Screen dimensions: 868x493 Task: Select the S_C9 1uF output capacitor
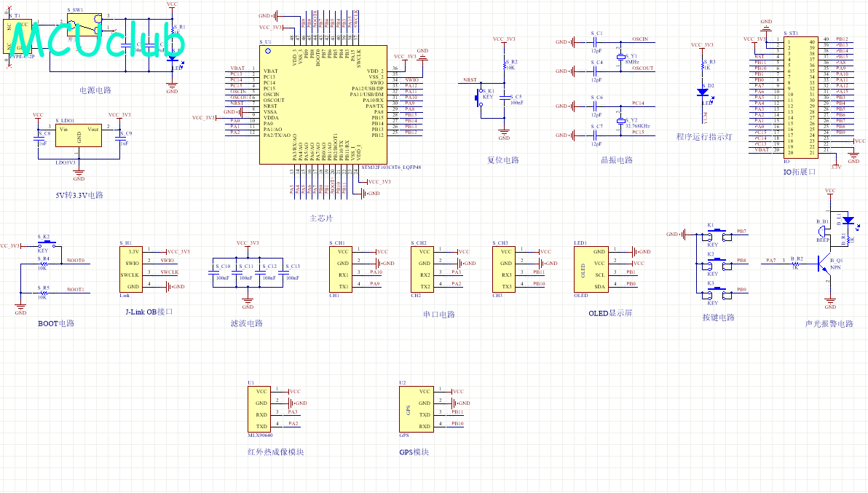119,138
